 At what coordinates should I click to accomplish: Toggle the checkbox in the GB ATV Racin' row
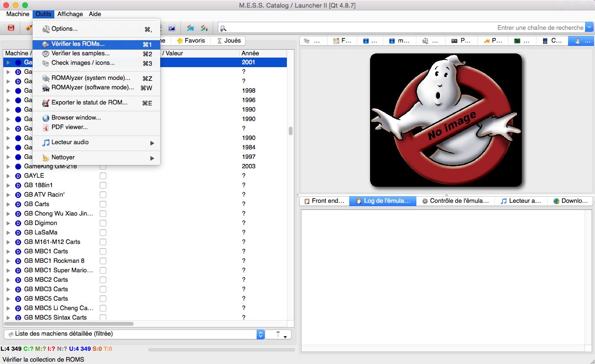click(x=103, y=195)
